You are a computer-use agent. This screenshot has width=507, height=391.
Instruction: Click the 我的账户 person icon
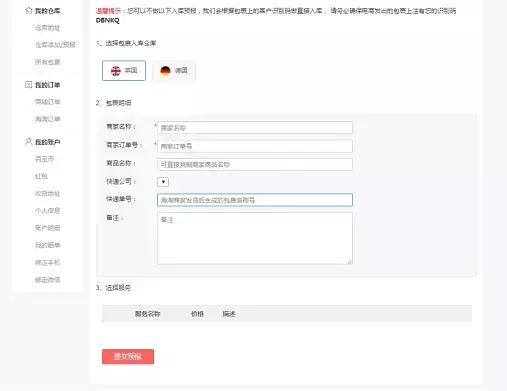tap(29, 142)
